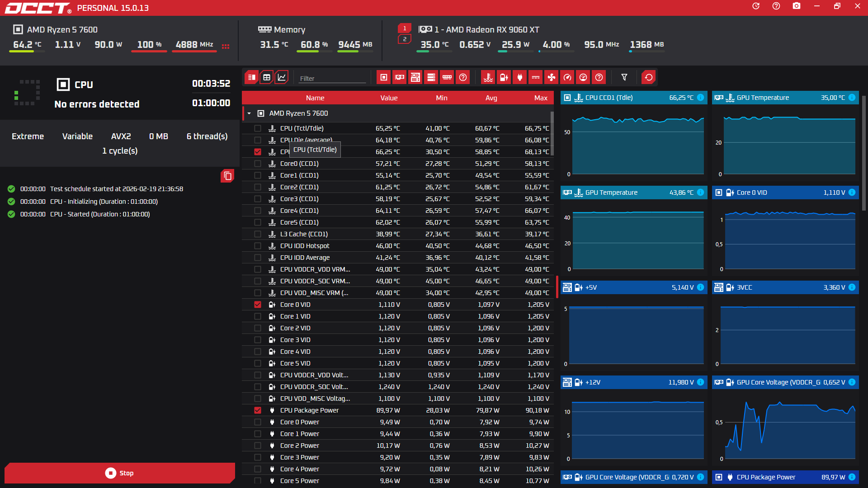Click the screenshot camera icon in title bar
The height and width of the screenshot is (488, 868).
[x=797, y=6]
